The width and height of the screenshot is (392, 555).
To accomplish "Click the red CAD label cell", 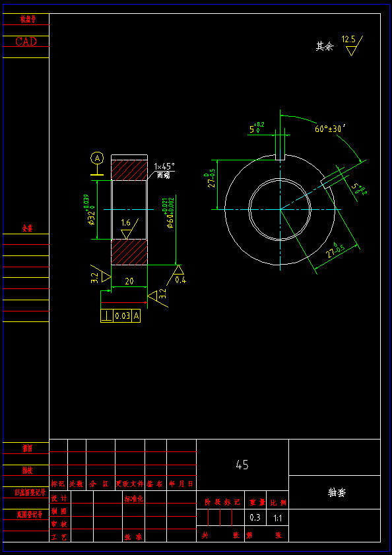I will (26, 42).
